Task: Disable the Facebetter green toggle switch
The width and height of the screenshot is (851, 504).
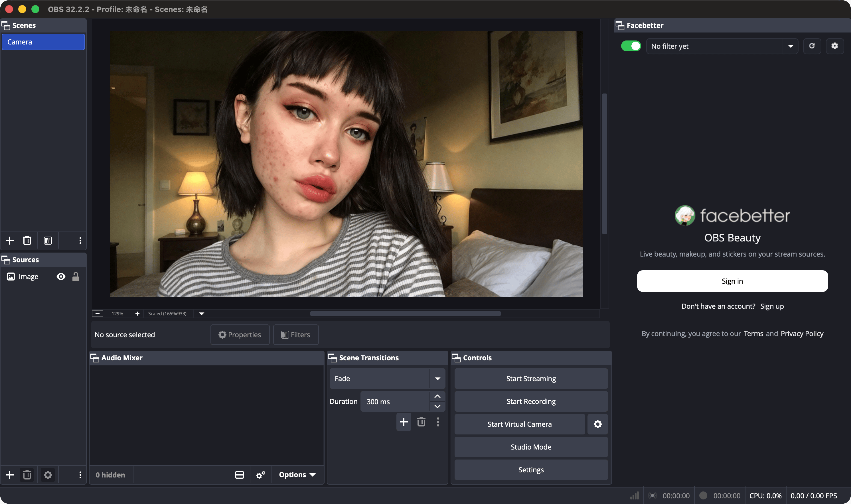Action: pos(631,46)
